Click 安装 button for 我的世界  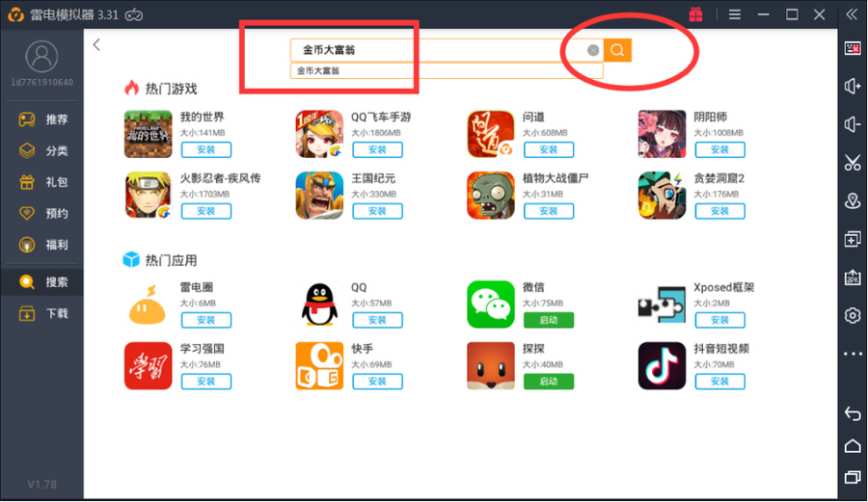point(206,149)
